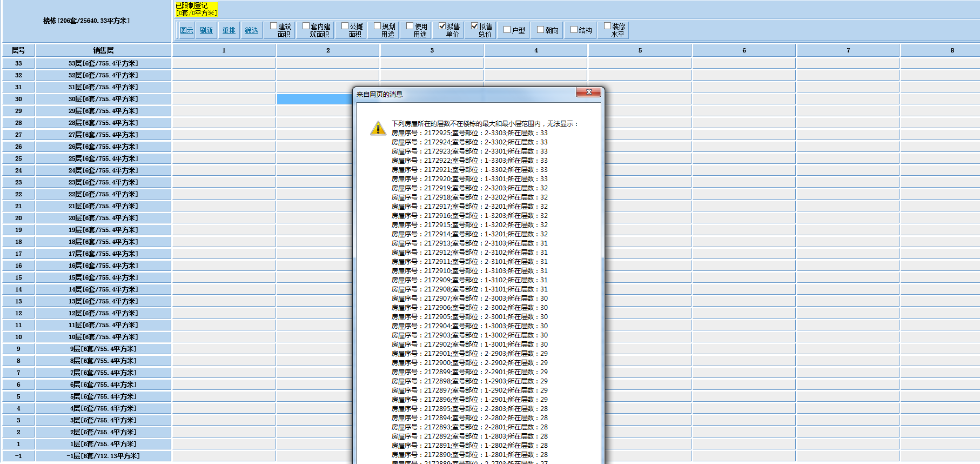980x464 pixels.
Task: Check the 使用用途 checkbox
Action: click(x=410, y=26)
